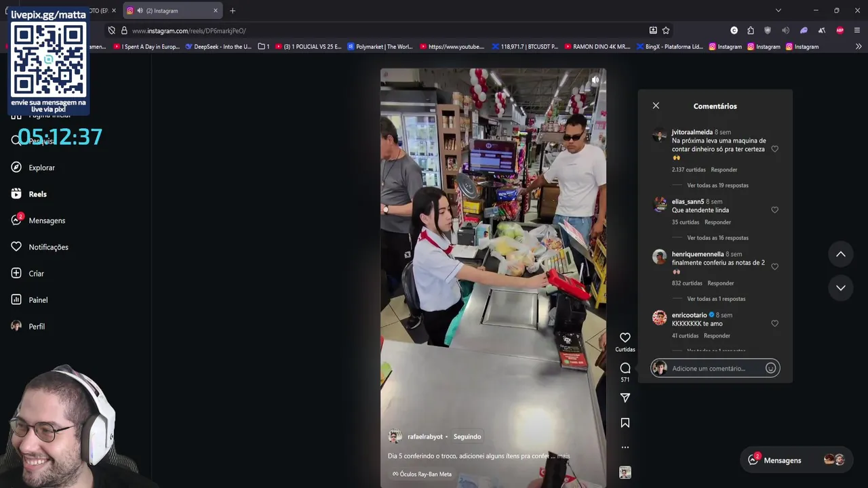Open the 2.137 curtidas likes list
This screenshot has width=868, height=488.
pos(688,169)
